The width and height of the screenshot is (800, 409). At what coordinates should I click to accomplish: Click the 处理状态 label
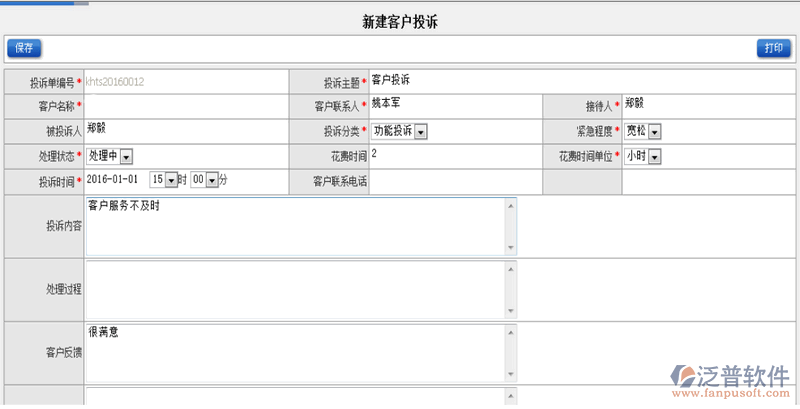tap(57, 156)
